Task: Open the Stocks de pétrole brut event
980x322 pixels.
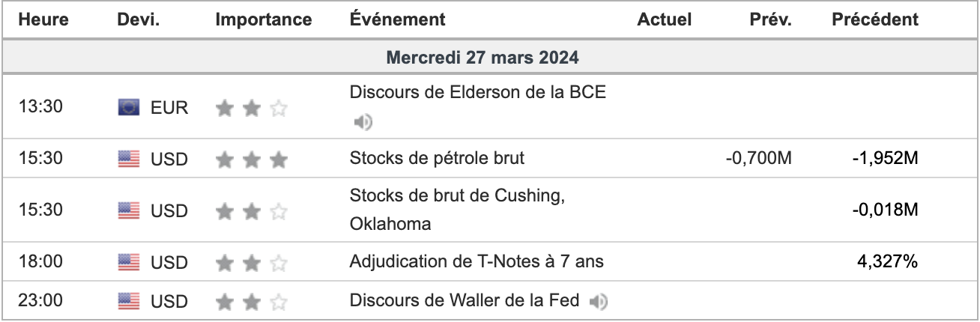Action: 438,158
